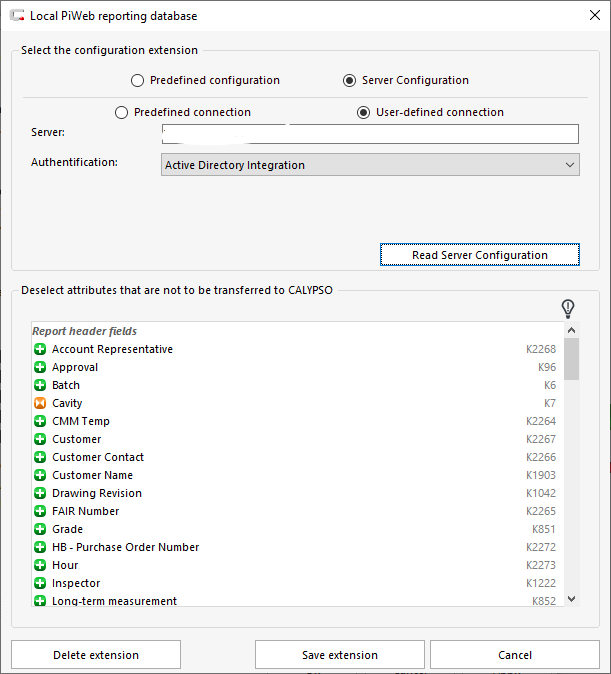The image size is (611, 674).
Task: Toggle the green icon next to Approval
Action: (40, 367)
